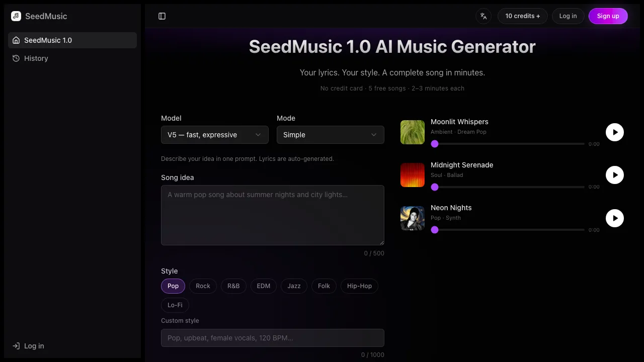Open SeedMusic 1.0 in the sidebar
Screen dimensions: 644x362
click(x=72, y=40)
